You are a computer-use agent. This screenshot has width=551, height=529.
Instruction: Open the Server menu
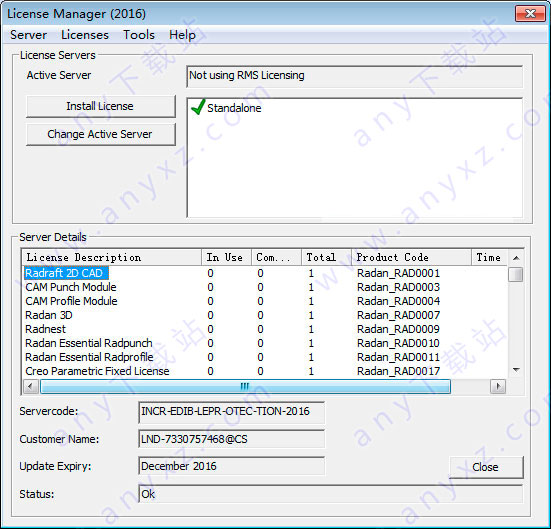coord(28,35)
